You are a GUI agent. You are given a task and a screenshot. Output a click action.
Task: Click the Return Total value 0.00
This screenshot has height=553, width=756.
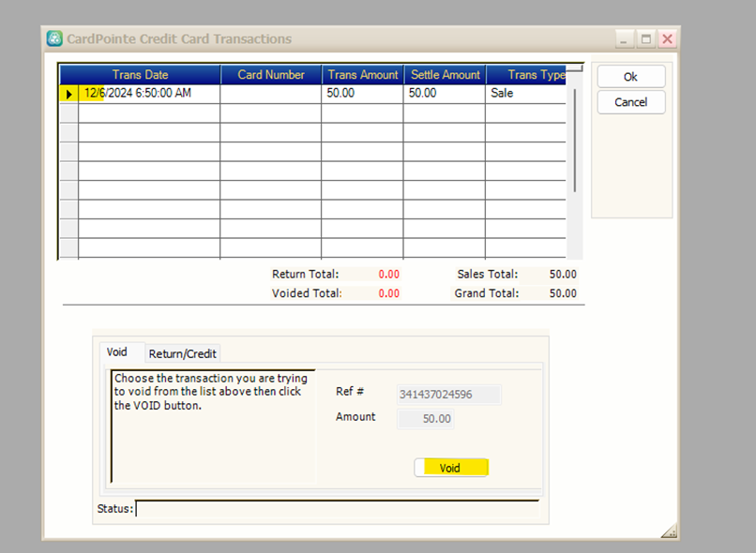[x=388, y=274]
